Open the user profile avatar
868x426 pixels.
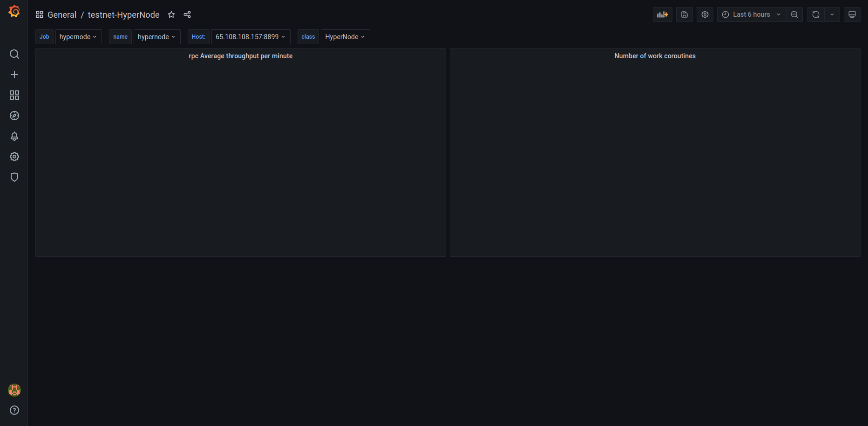point(14,390)
